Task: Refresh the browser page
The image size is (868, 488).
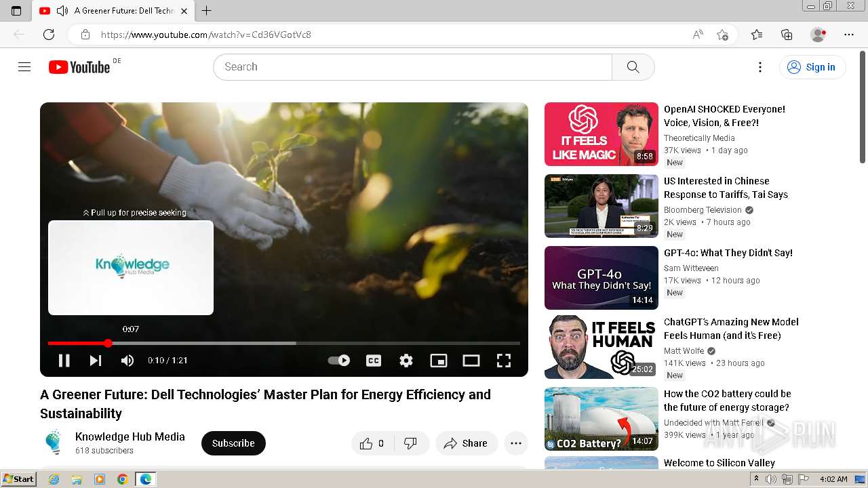Action: [49, 35]
